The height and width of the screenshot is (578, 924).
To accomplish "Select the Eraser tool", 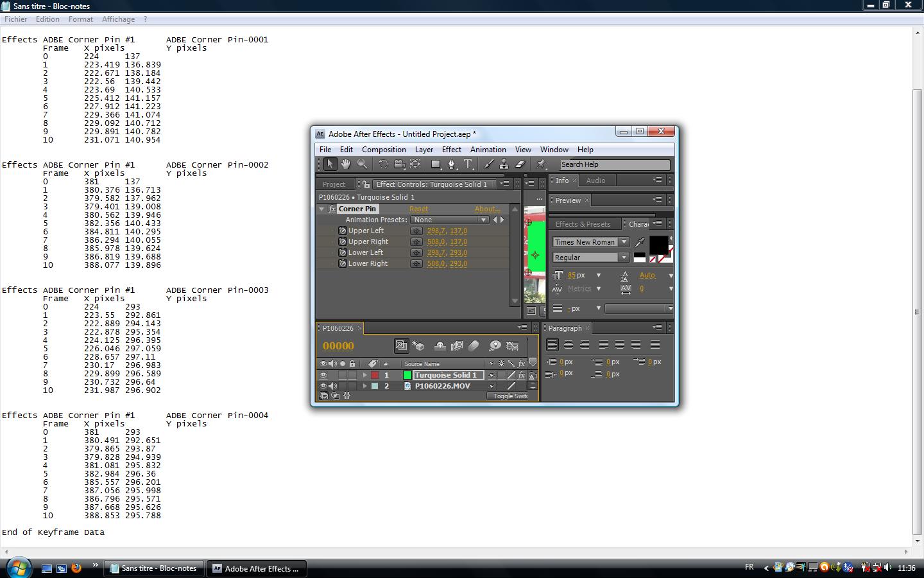I will pyautogui.click(x=520, y=164).
